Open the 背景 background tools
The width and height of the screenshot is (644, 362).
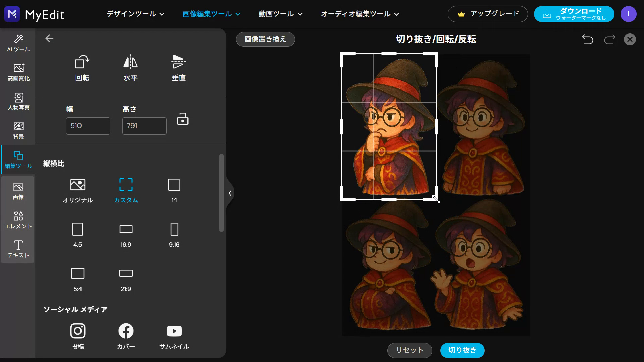(x=18, y=130)
